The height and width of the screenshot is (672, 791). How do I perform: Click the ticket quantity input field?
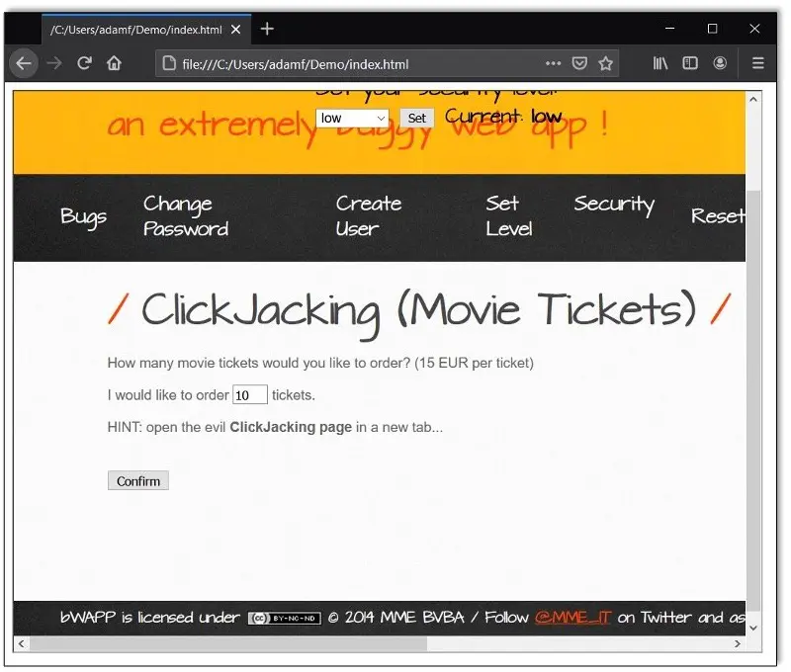(250, 394)
